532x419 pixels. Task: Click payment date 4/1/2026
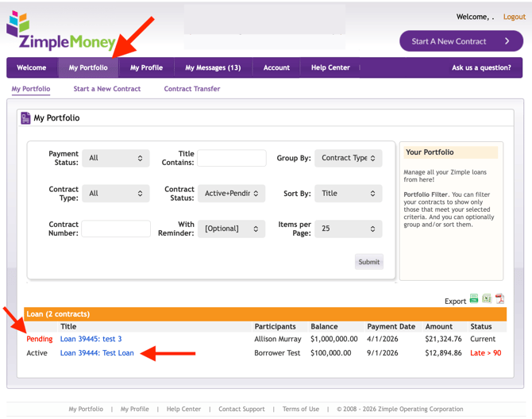click(383, 339)
